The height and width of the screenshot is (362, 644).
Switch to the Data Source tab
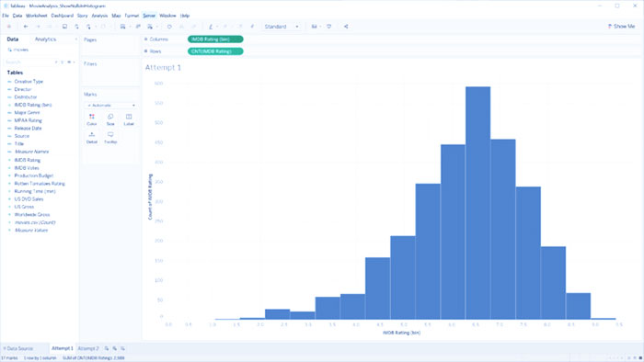pos(18,348)
